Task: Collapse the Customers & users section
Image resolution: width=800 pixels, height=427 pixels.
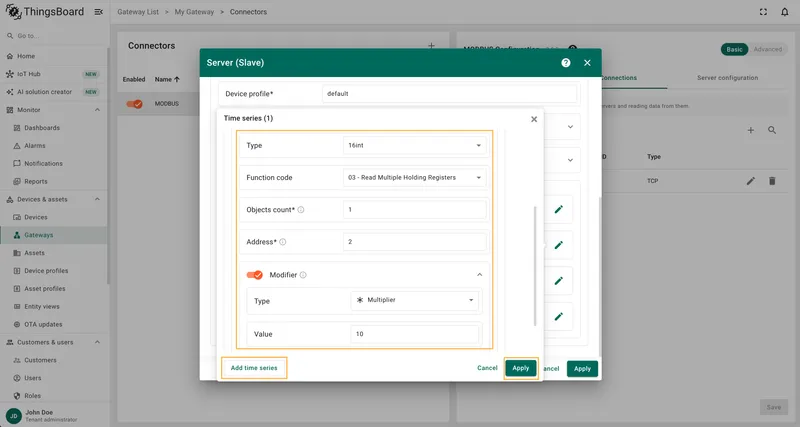Action: point(97,342)
